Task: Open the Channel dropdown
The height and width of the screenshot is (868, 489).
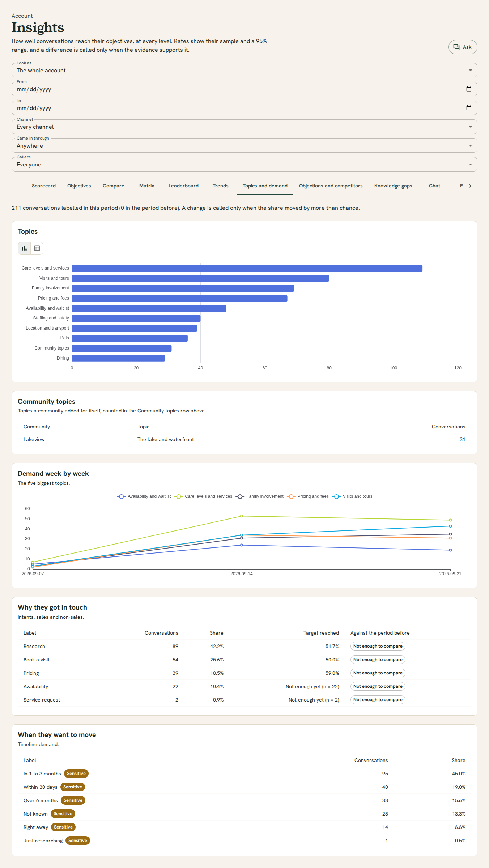Action: (244, 127)
